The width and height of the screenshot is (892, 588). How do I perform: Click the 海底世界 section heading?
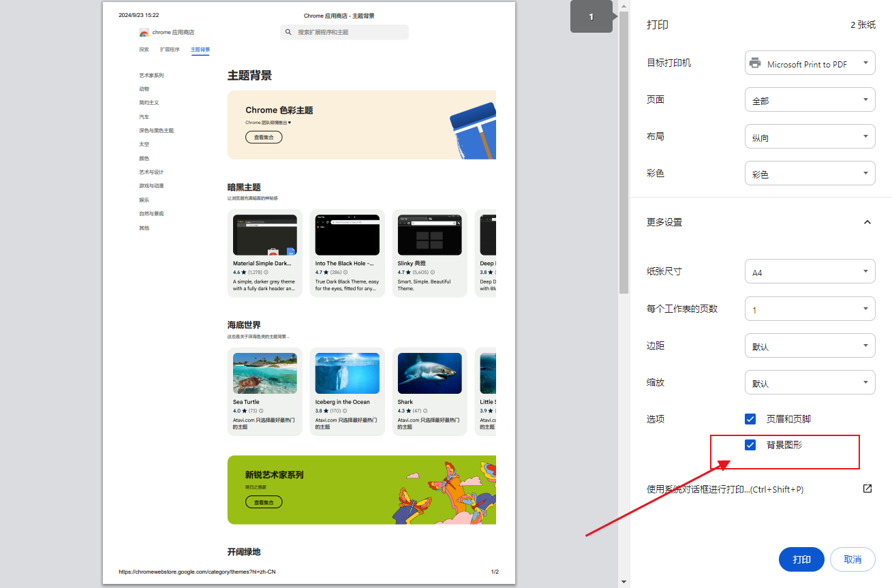(244, 325)
